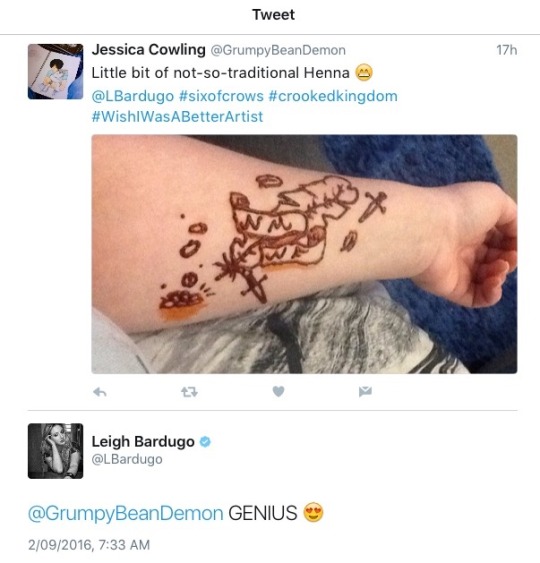Viewport: 540px width, 563px height.
Task: Open the #sixofcrows hashtag
Action: (221, 96)
